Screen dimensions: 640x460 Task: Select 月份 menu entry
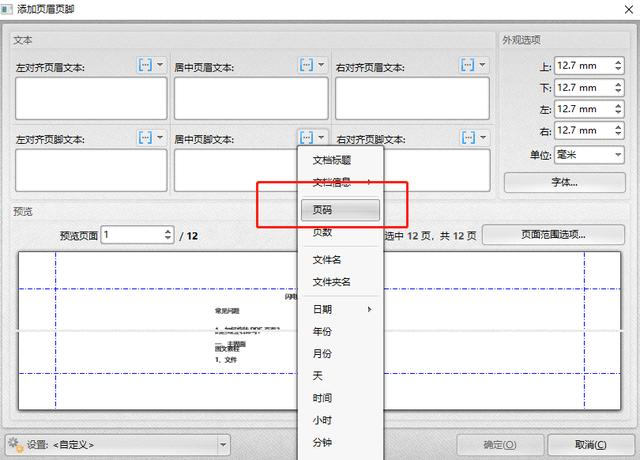pos(340,353)
